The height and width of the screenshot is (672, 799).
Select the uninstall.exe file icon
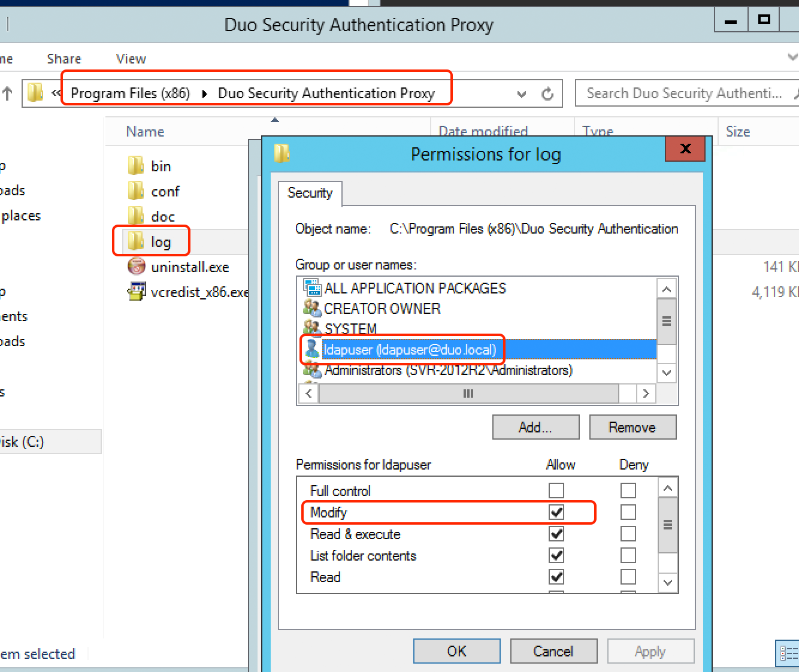[x=137, y=267]
